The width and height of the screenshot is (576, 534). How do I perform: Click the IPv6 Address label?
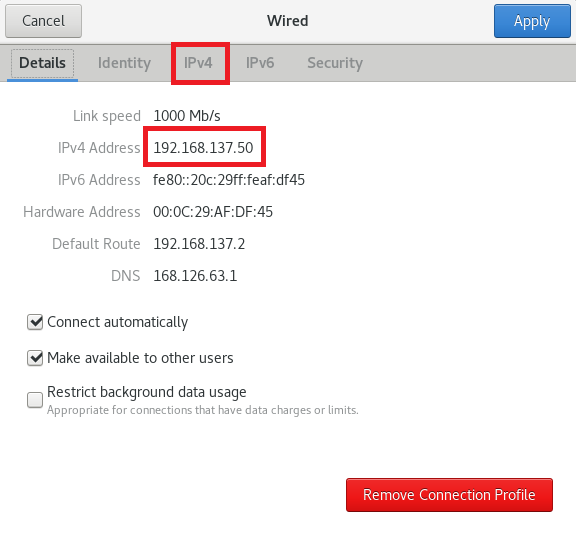pos(99,180)
